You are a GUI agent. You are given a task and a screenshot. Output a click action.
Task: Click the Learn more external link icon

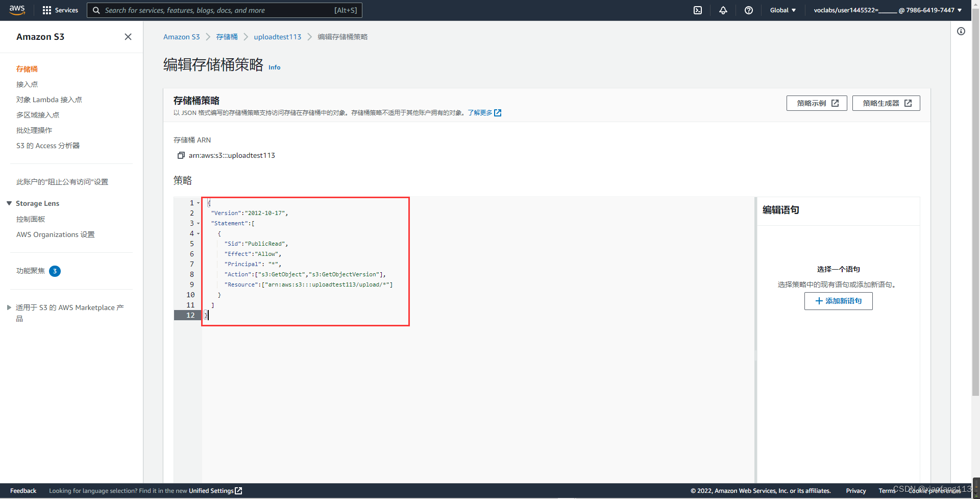498,113
